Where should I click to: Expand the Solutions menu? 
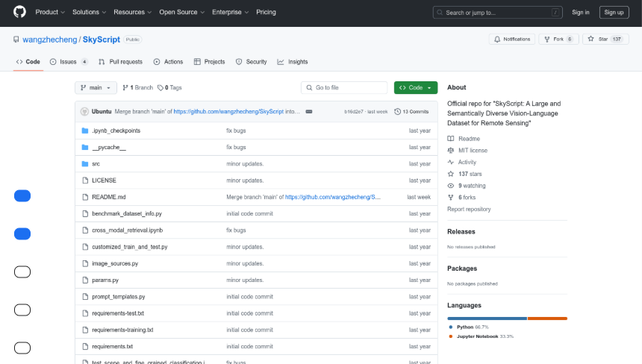pos(90,12)
